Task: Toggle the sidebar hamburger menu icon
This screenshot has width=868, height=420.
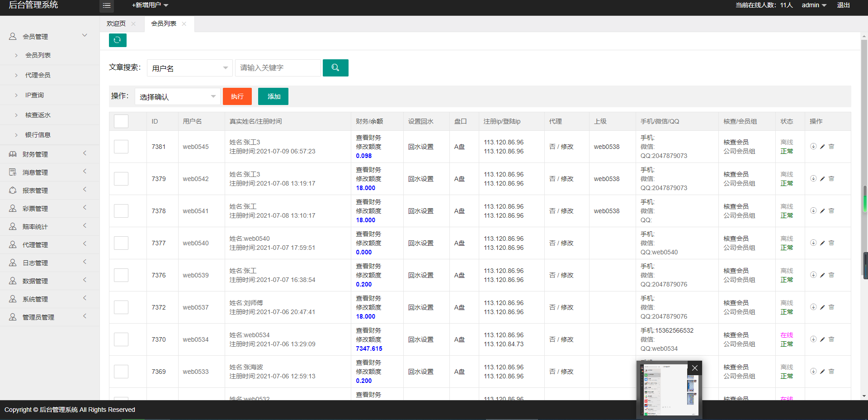Action: tap(107, 5)
